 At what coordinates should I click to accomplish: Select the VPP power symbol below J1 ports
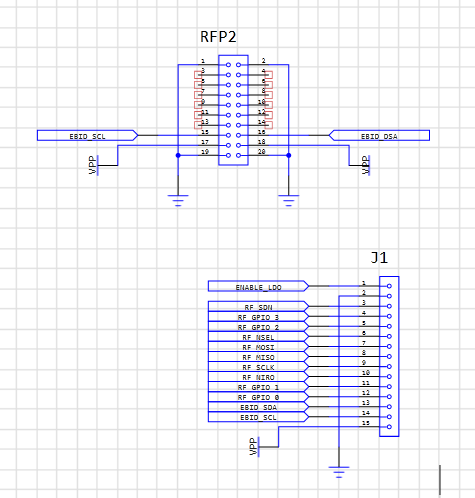254,447
